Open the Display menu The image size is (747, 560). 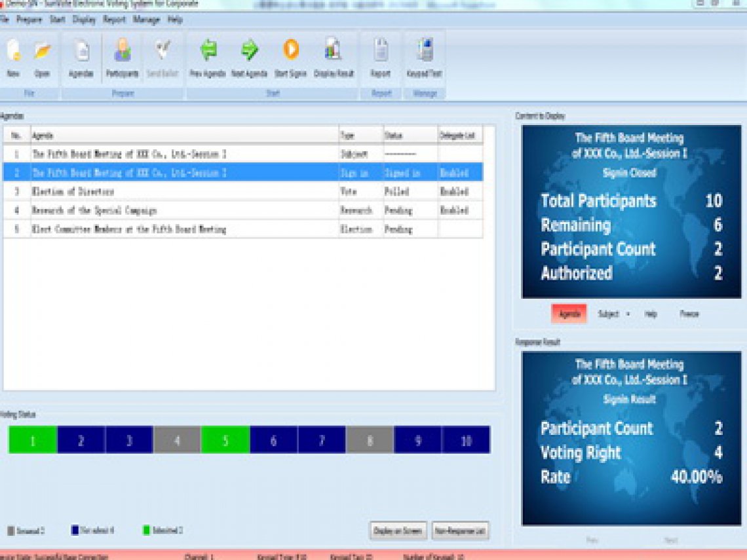click(x=85, y=20)
